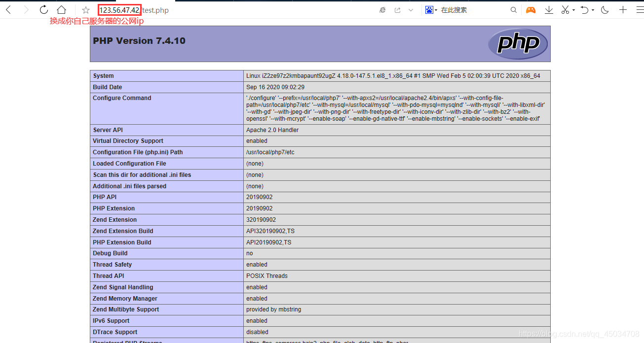This screenshot has height=343, width=644.
Task: Click the API320190902,TS value
Action: (270, 231)
